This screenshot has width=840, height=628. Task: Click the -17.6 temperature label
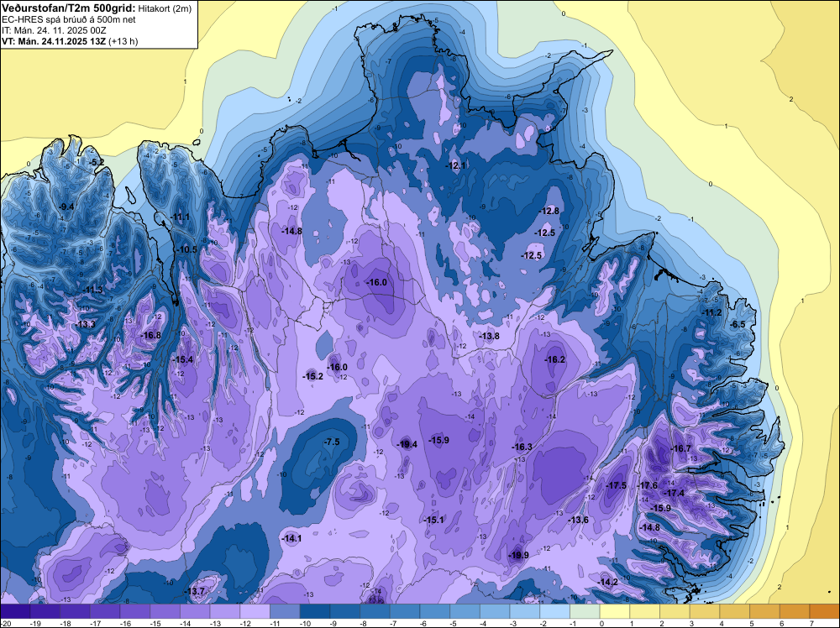click(648, 485)
